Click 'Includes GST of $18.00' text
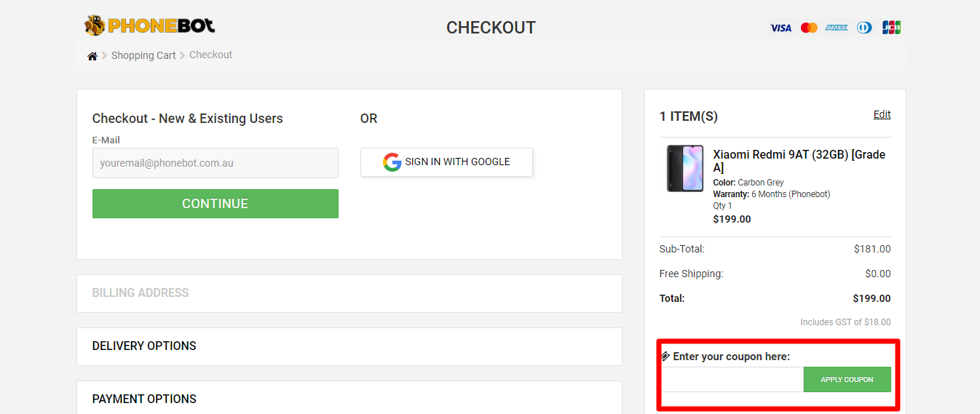The image size is (980, 414). click(845, 322)
